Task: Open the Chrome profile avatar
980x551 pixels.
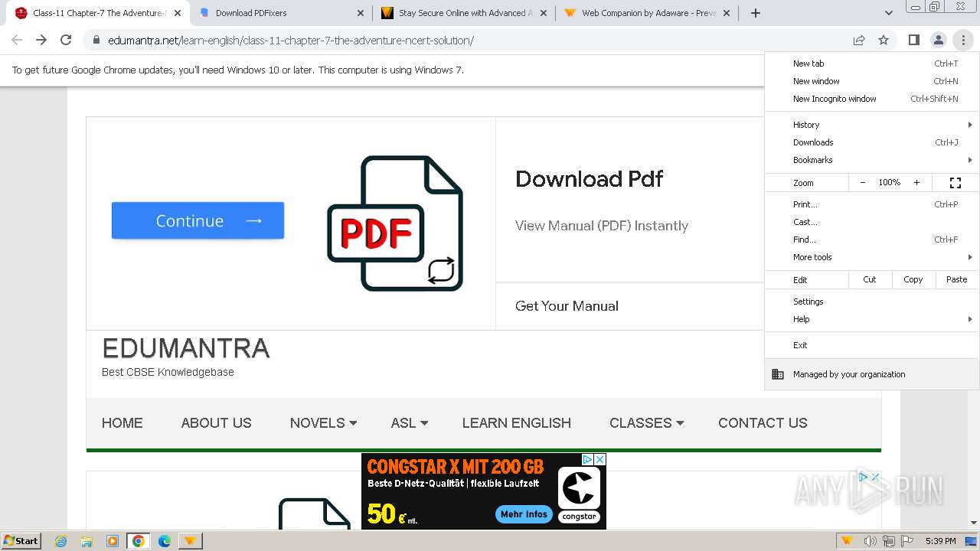Action: (938, 40)
